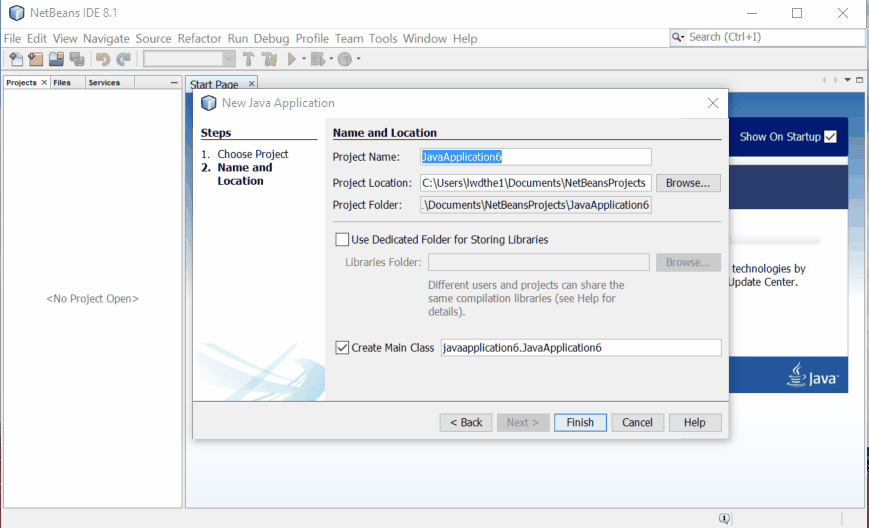Click the Redo toolbar icon
This screenshot has height=528, width=869.
(x=123, y=59)
